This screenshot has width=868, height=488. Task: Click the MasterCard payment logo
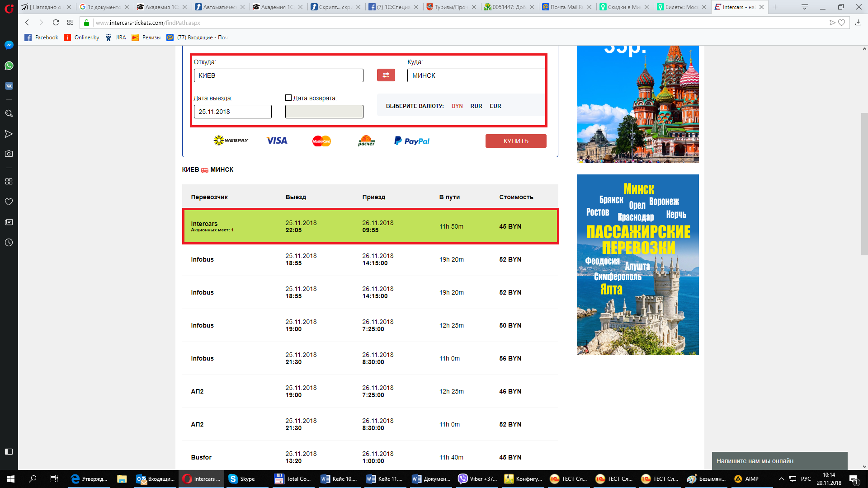[x=321, y=141]
